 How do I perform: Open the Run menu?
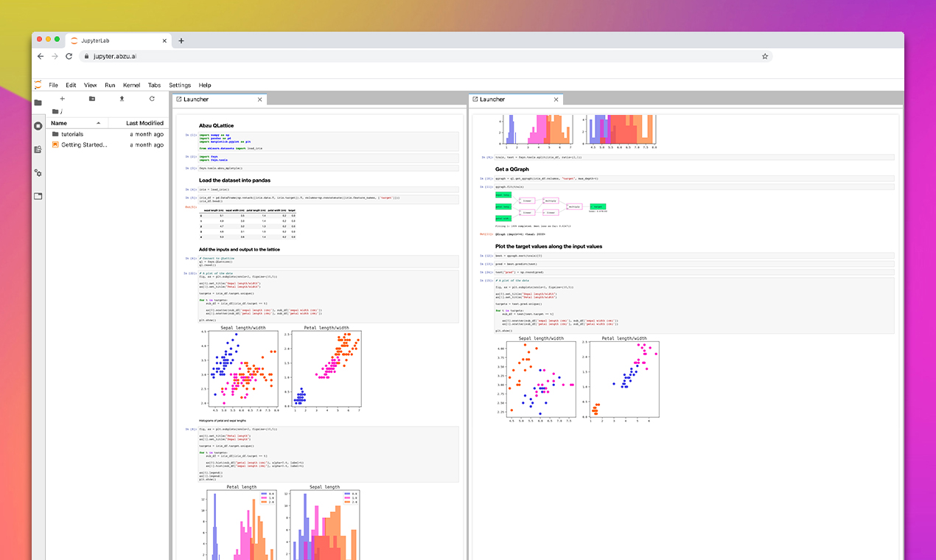coord(110,85)
